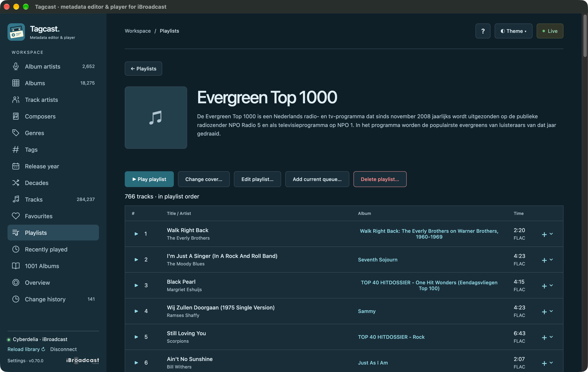Click Edit playlist... button
This screenshot has height=372, width=588.
point(257,179)
